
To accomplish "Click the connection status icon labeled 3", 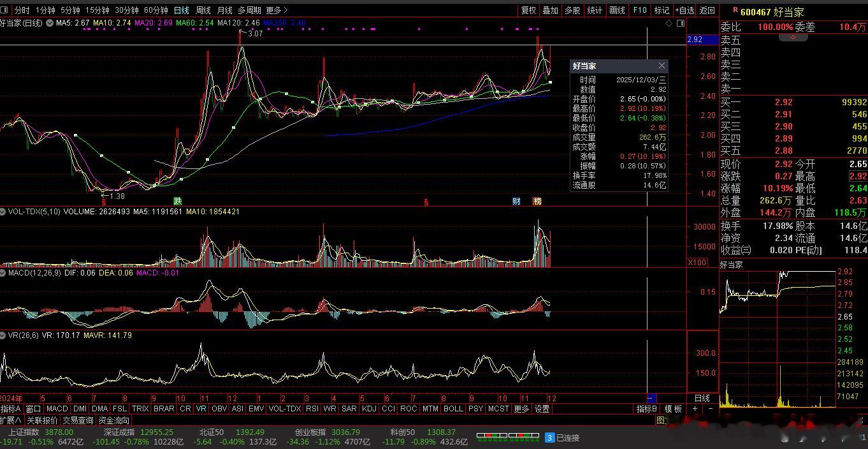I will [549, 438].
